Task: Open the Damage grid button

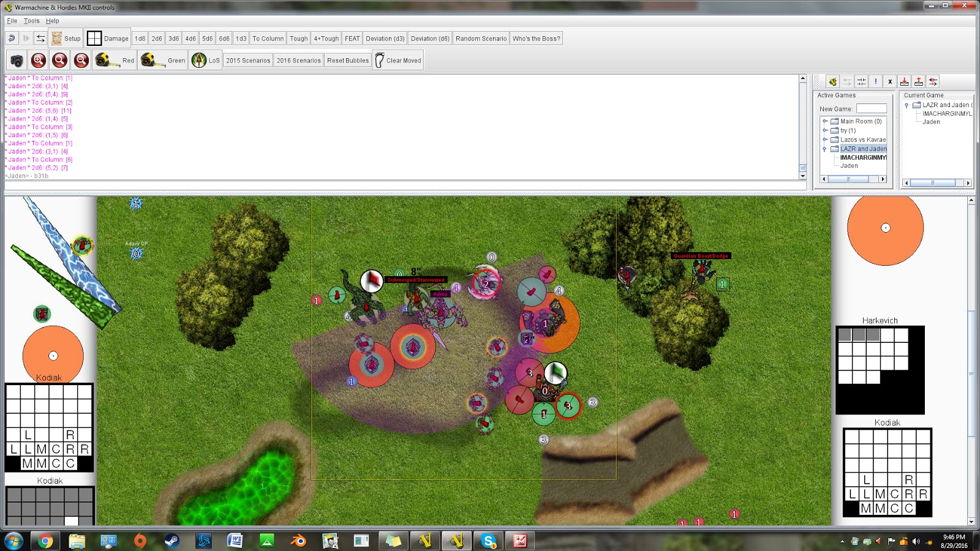Action: [108, 38]
